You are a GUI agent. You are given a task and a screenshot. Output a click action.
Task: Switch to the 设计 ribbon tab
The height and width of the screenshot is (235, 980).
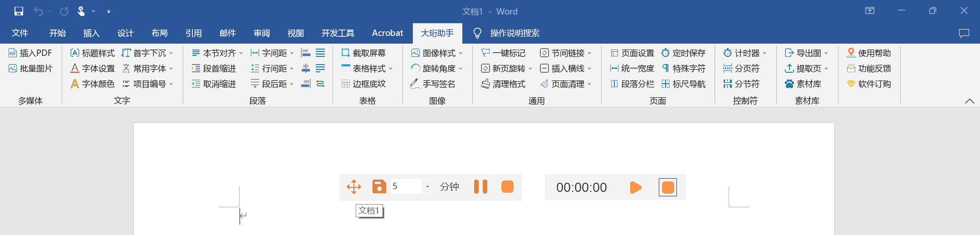(126, 33)
